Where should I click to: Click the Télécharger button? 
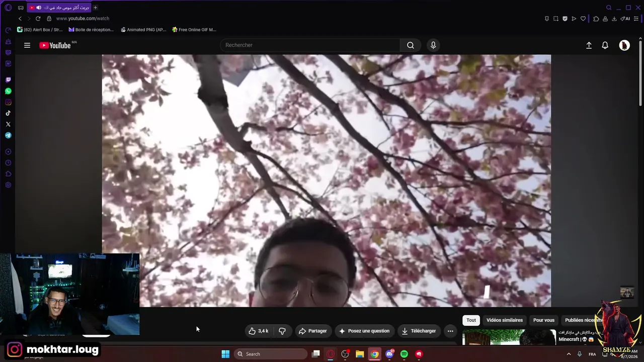419,331
